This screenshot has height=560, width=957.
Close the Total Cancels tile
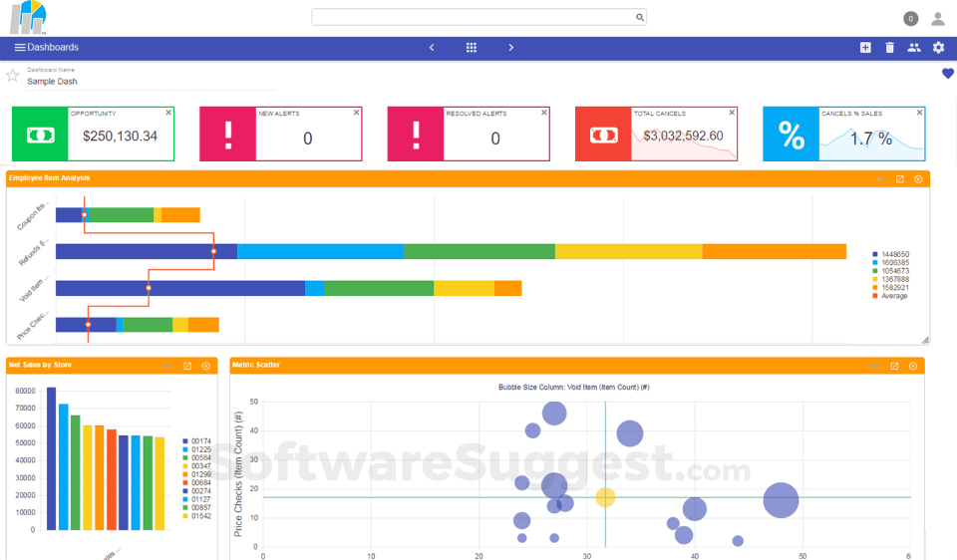732,113
